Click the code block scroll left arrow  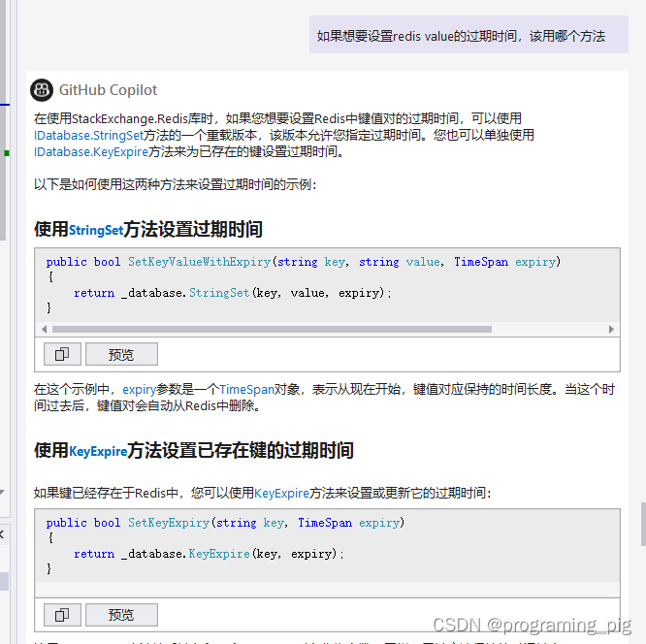pyautogui.click(x=44, y=329)
